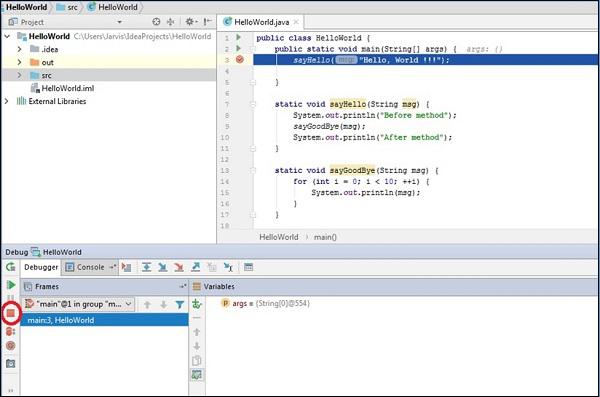Switch to the Debugger tab
This screenshot has width=600, height=397.
[41, 267]
